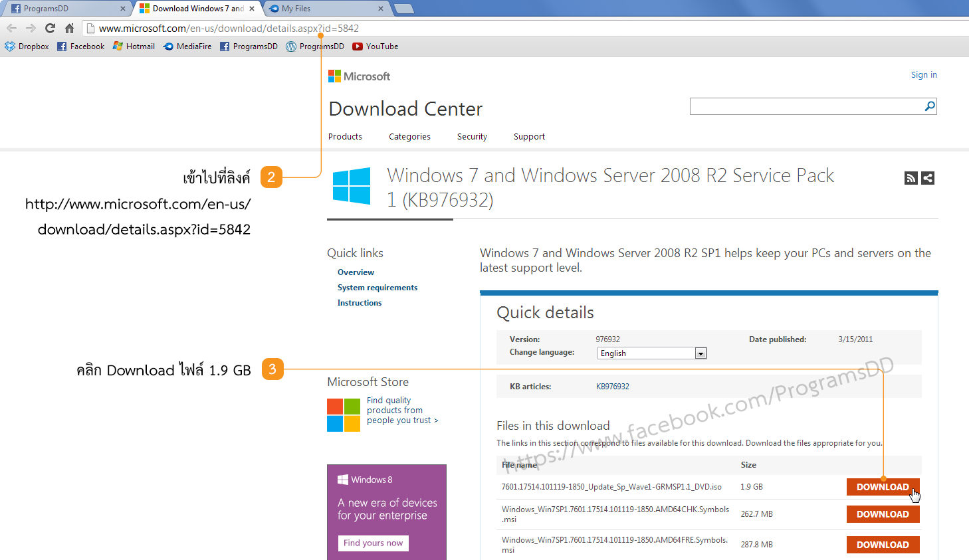Click the Microsoft logo
Viewport: 969px width, 560px height.
(x=359, y=76)
